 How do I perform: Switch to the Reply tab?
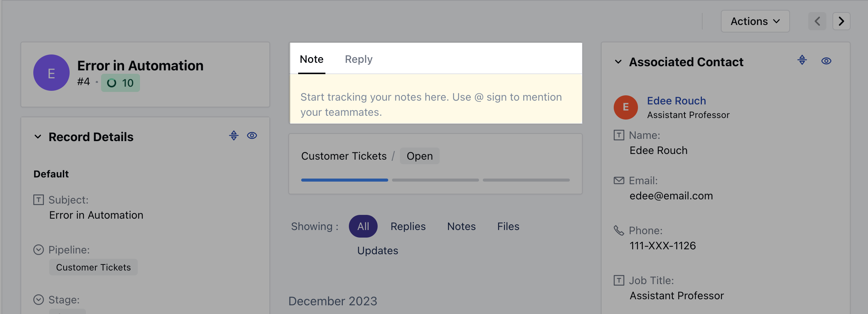(358, 59)
